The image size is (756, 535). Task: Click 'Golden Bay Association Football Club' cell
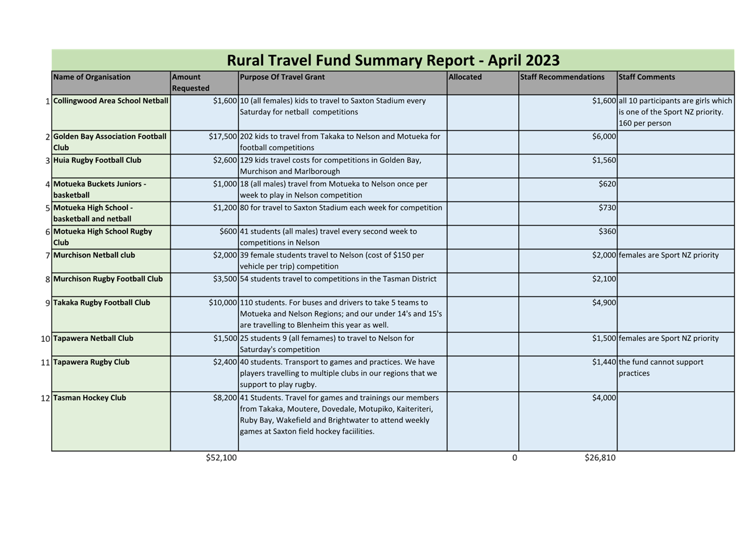click(x=111, y=142)
